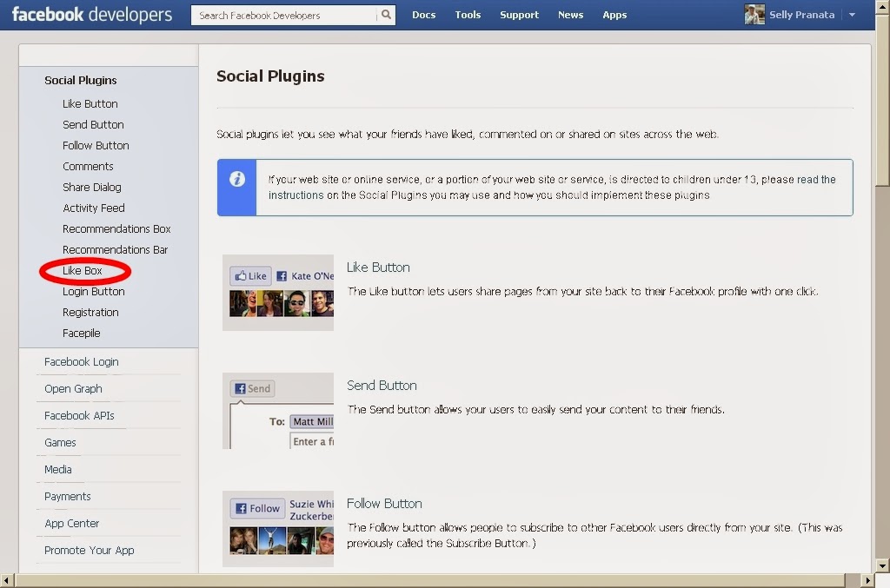
Task: Open the Docs menu
Action: [x=423, y=16]
